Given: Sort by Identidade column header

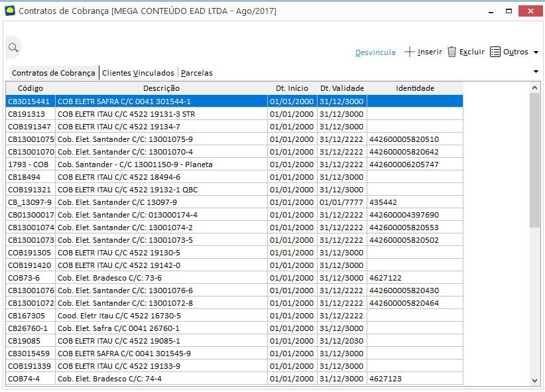Looking at the screenshot, I should [415, 88].
